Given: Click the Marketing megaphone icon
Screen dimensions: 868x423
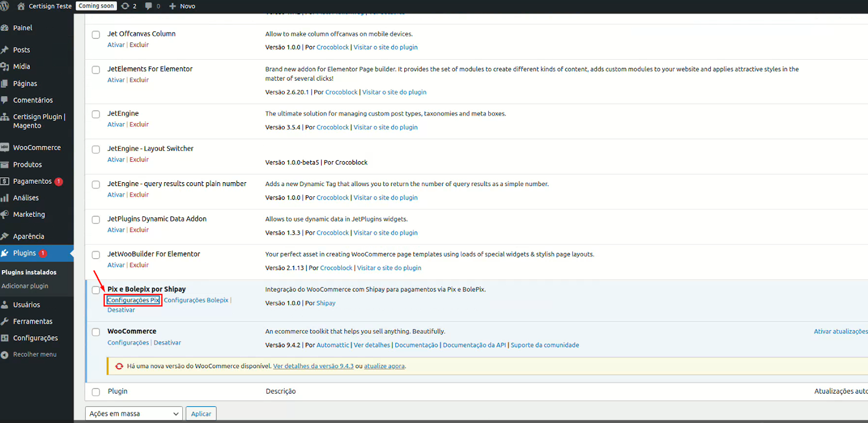Looking at the screenshot, I should point(4,215).
